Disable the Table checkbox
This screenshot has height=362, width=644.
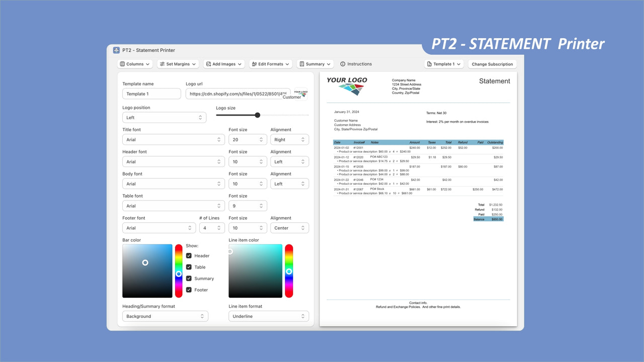(188, 267)
